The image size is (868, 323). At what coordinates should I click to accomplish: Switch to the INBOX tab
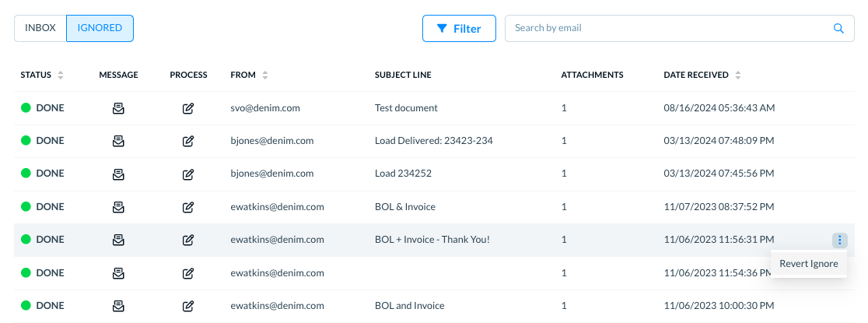[x=40, y=28]
